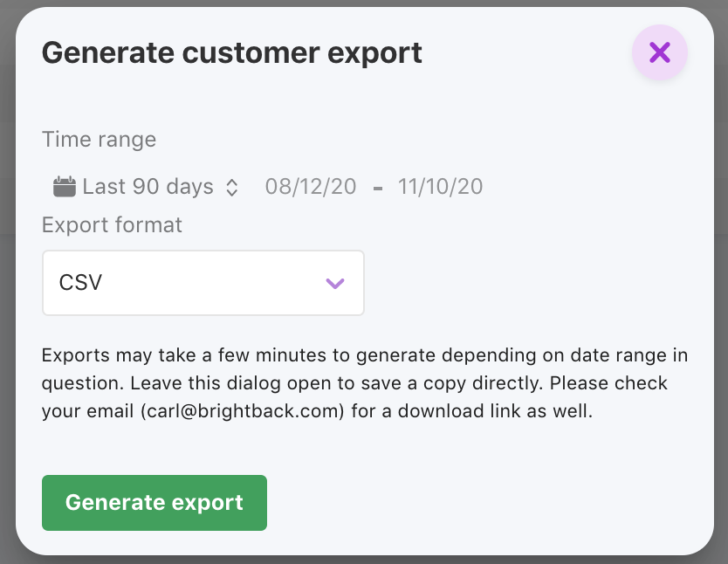This screenshot has height=564, width=728.
Task: Click the Generate export button
Action: coord(155,503)
